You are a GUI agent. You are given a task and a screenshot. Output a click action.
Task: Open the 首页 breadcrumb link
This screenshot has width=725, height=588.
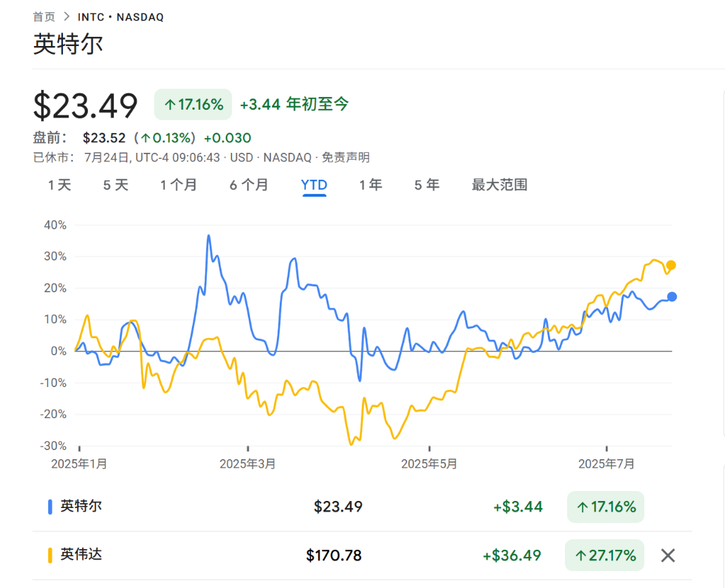coord(44,17)
